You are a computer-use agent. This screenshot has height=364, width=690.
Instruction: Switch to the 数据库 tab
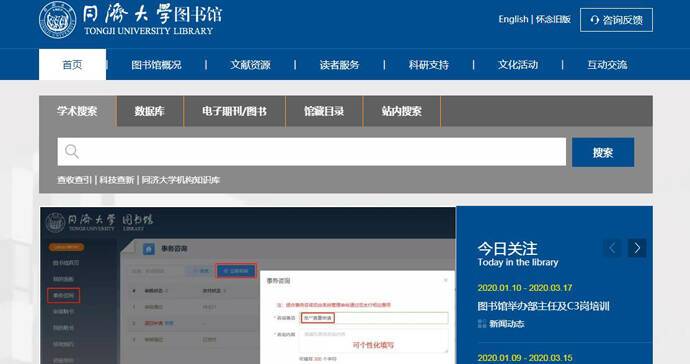(x=150, y=111)
